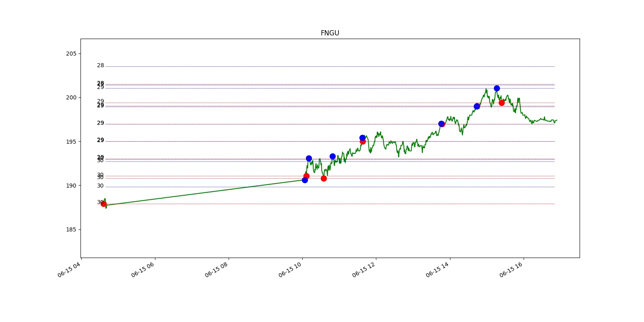Click the 30 label beside the 190 level line
This screenshot has width=644, height=322.
point(100,186)
